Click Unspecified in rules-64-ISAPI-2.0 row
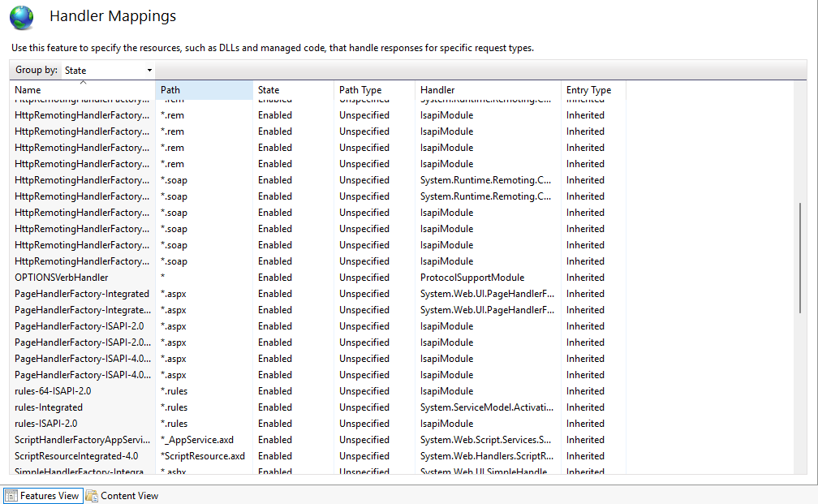 point(364,391)
